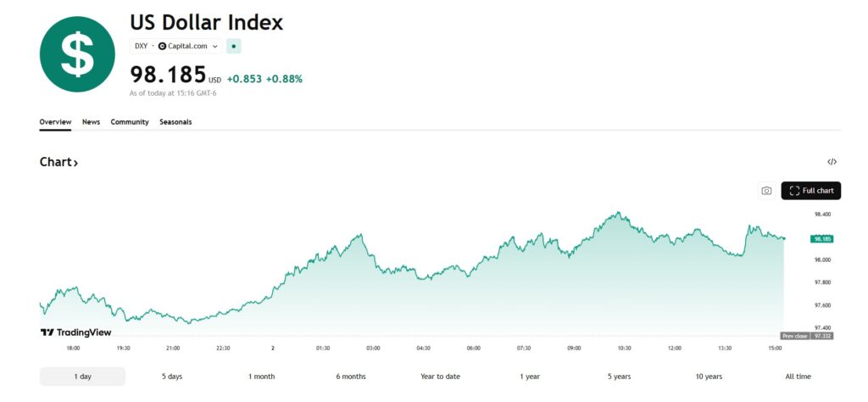This screenshot has height=402, width=868.
Task: Select the Seasonals tab
Action: tap(175, 122)
